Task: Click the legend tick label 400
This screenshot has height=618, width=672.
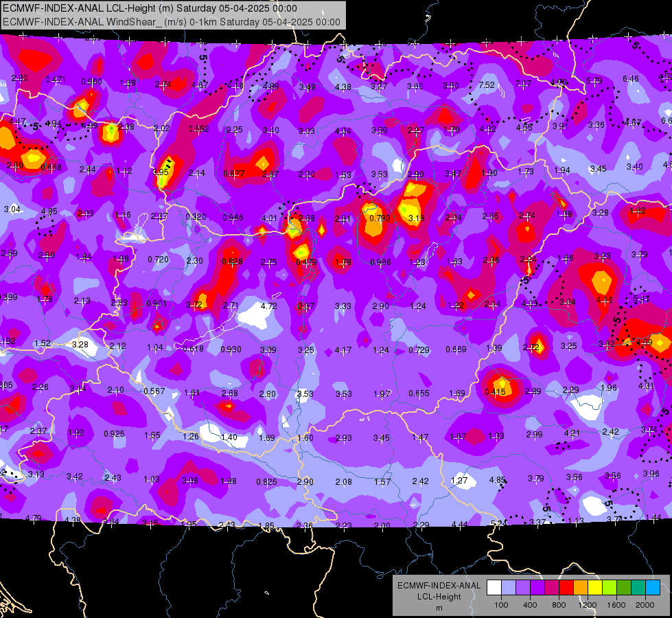Action: tap(530, 605)
